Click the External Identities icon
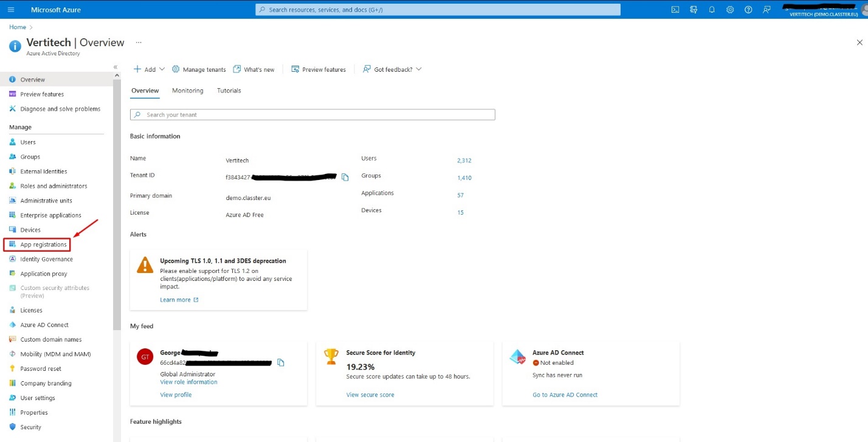This screenshot has height=442, width=868. click(x=13, y=171)
